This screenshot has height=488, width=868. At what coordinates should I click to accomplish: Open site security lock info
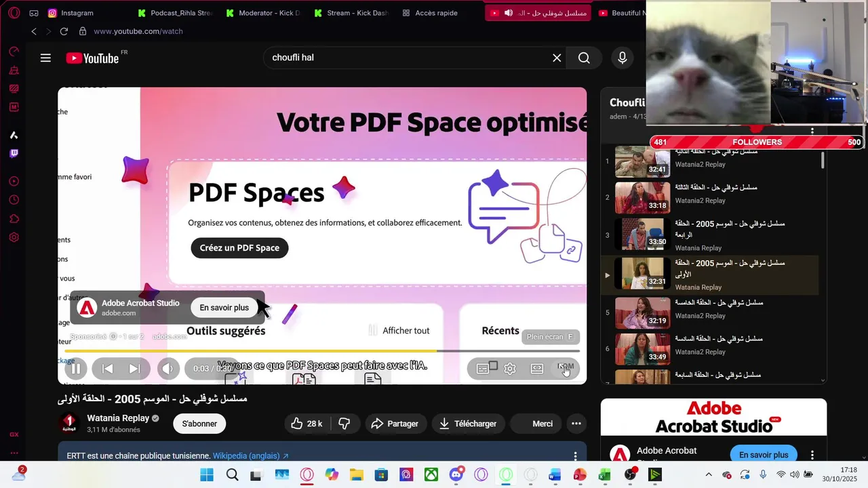[x=83, y=31]
